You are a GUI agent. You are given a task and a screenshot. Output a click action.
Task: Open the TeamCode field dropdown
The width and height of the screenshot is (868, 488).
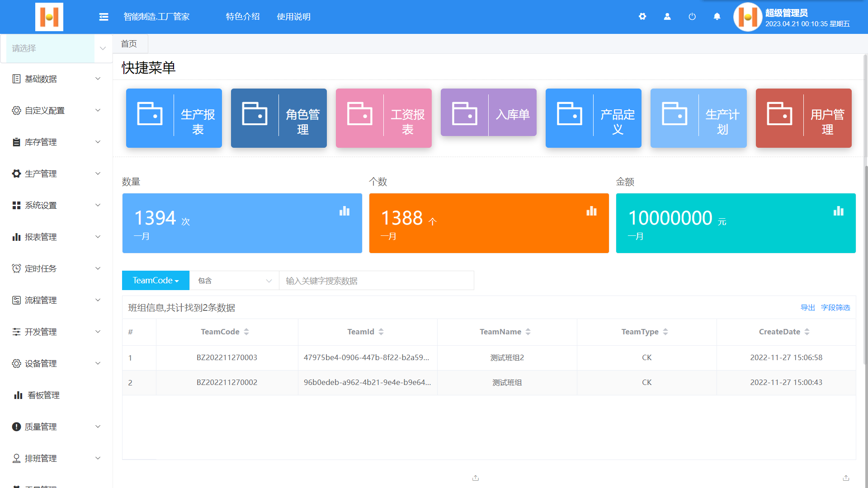(x=155, y=280)
